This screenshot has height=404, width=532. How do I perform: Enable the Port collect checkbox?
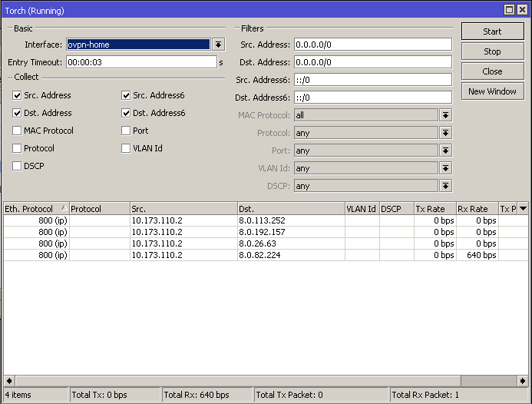126,131
